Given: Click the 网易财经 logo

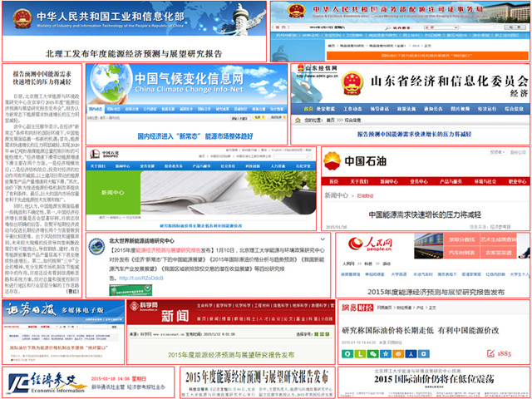Looking at the screenshot, I should [x=357, y=308].
